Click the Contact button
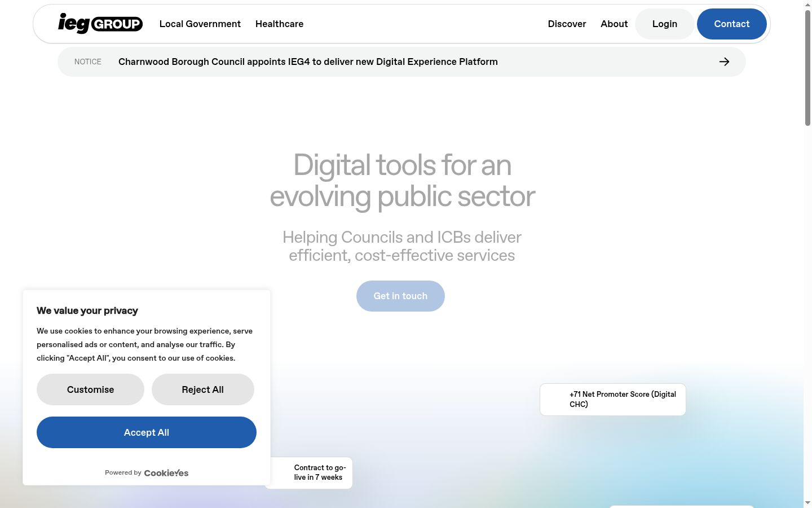The height and width of the screenshot is (508, 812). (732, 24)
